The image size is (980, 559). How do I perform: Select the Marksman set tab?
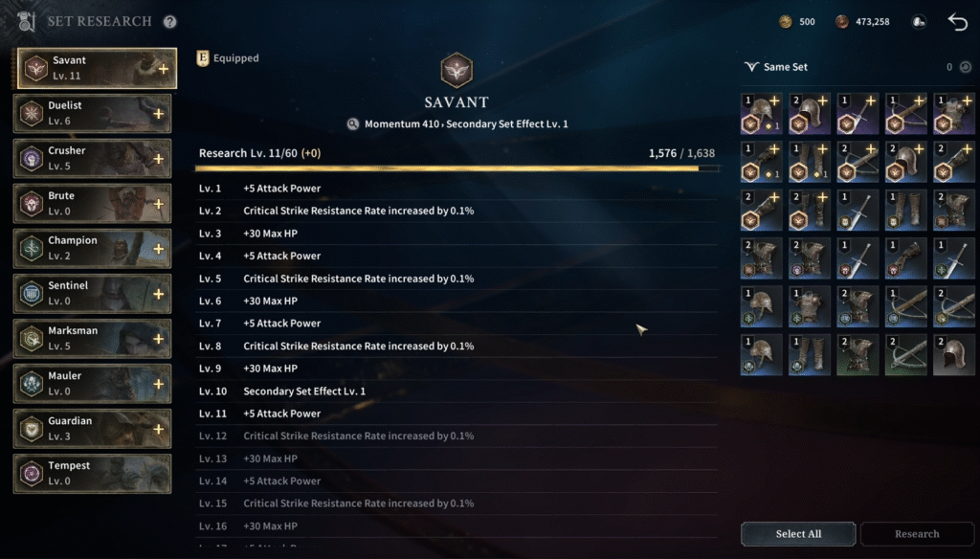(x=93, y=338)
